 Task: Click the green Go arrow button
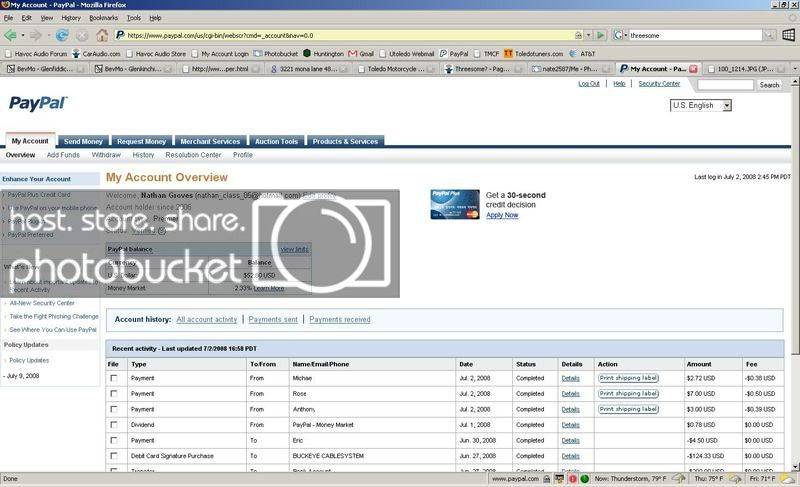click(x=601, y=35)
